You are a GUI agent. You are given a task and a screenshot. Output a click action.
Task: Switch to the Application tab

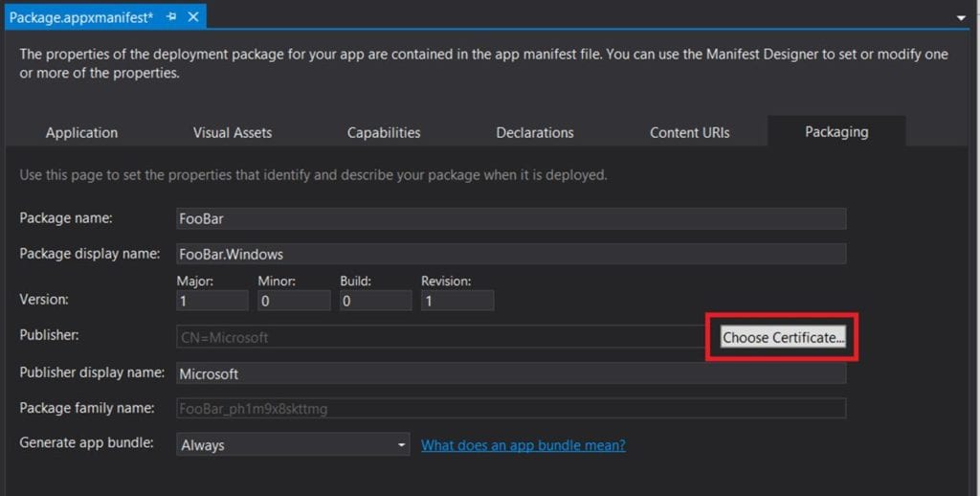tap(81, 132)
